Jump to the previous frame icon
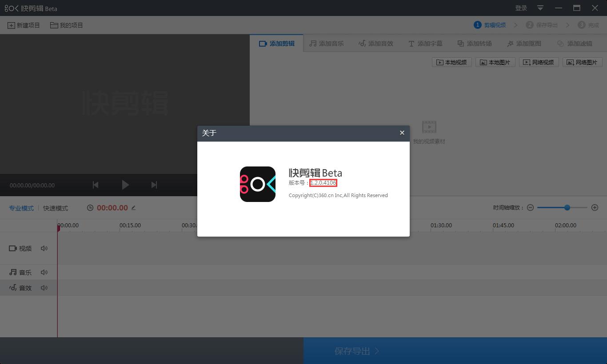 click(96, 185)
